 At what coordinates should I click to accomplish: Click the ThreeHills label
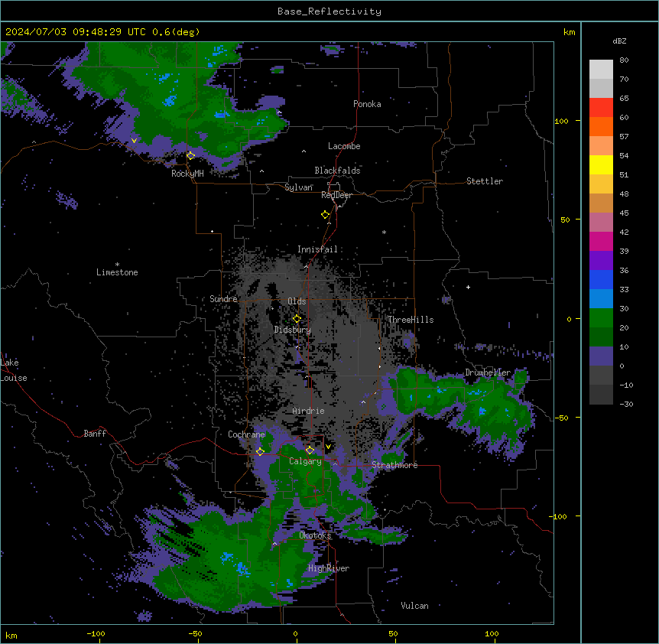[x=411, y=320]
